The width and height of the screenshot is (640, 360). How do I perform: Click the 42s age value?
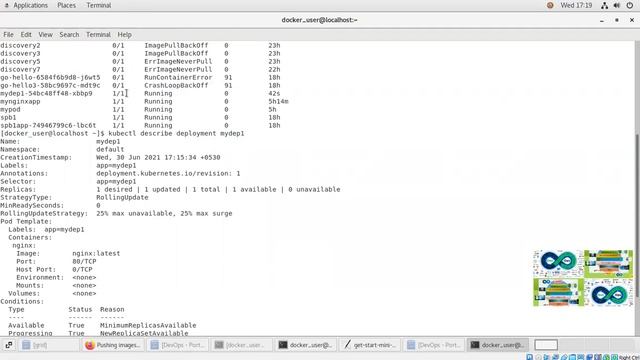(x=274, y=93)
